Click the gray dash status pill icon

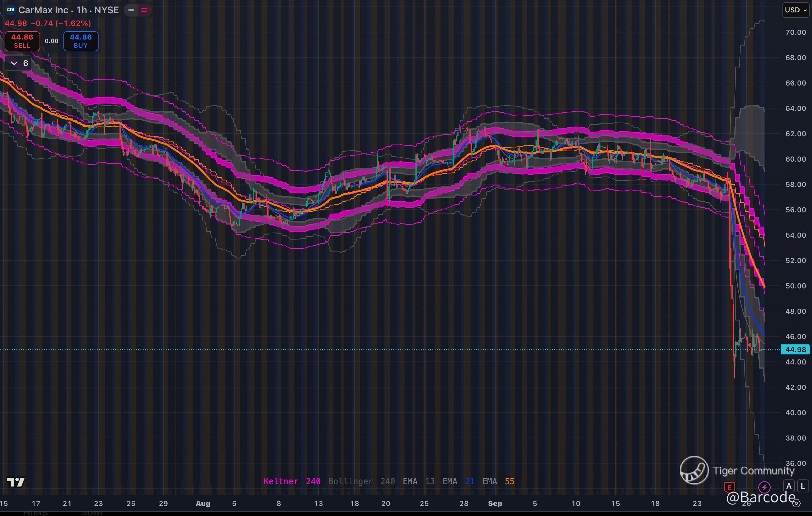(x=131, y=10)
